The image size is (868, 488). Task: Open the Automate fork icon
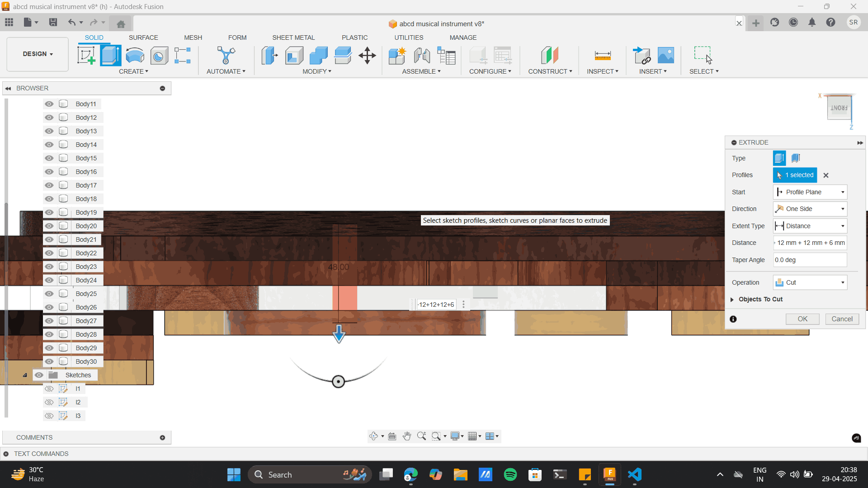pyautogui.click(x=226, y=56)
